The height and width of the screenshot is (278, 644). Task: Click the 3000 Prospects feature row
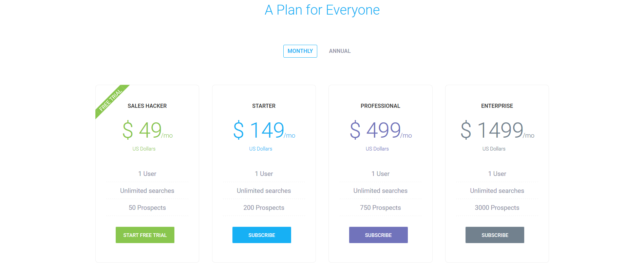[497, 208]
